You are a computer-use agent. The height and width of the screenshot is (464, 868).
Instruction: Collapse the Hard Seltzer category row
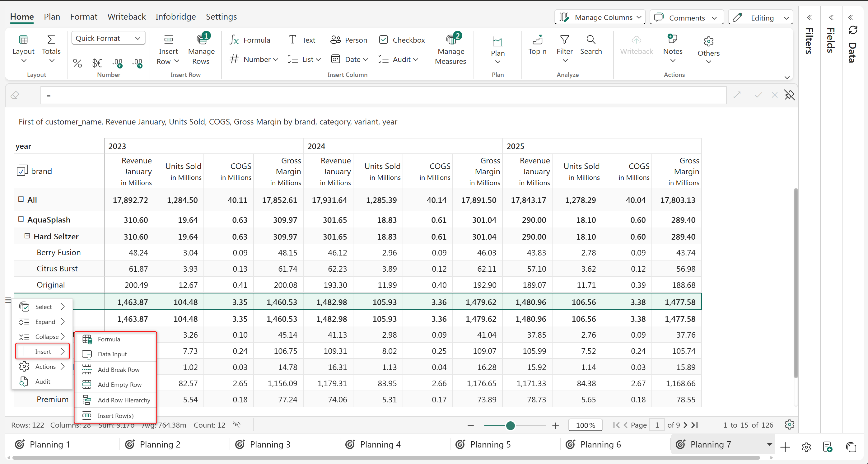(27, 236)
